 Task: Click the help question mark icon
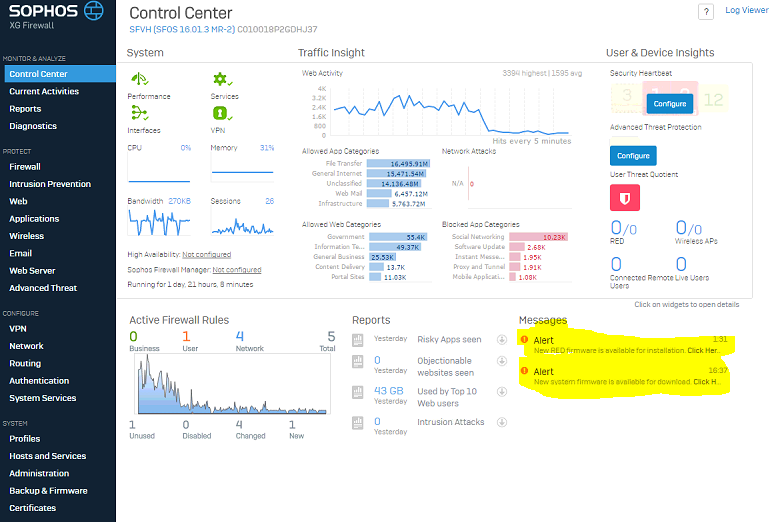706,11
